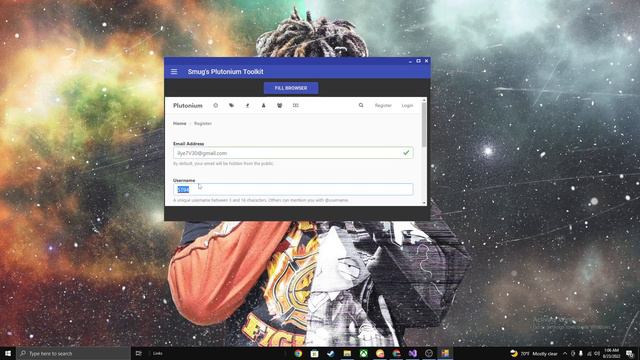Open Visual Studio from the taskbar
This screenshot has height=360, width=640.
point(413,353)
